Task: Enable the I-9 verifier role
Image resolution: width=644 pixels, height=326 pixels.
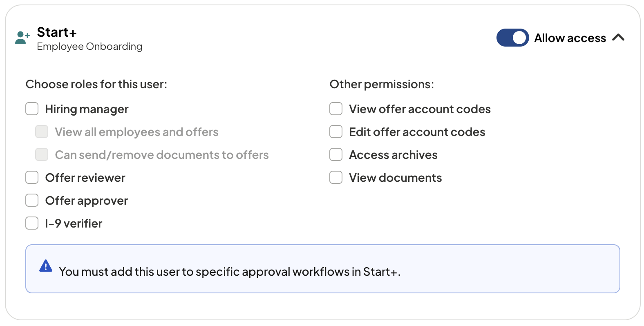Action: tap(32, 223)
